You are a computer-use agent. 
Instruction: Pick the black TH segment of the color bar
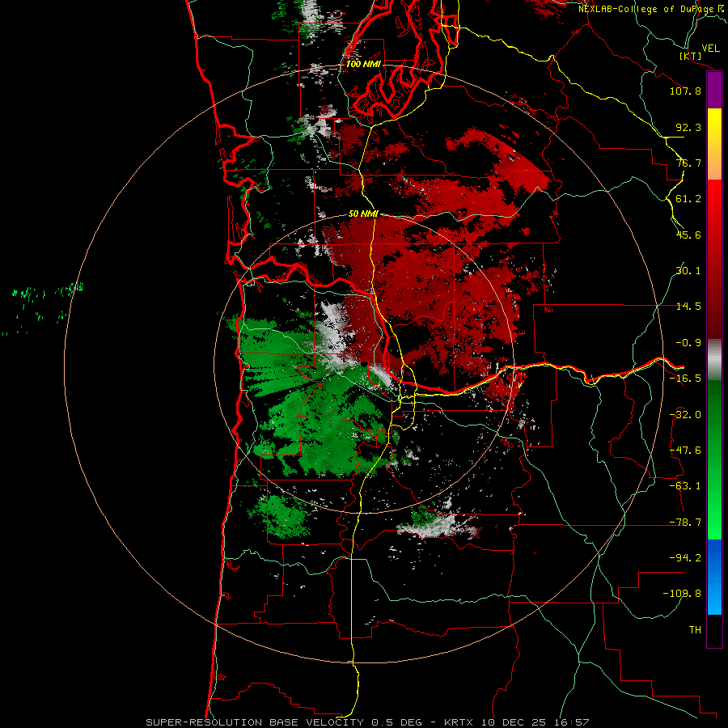point(714,630)
